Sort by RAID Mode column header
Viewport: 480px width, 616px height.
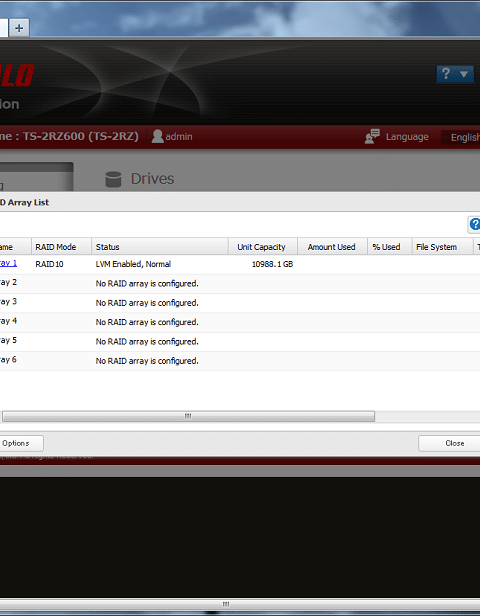coord(61,247)
